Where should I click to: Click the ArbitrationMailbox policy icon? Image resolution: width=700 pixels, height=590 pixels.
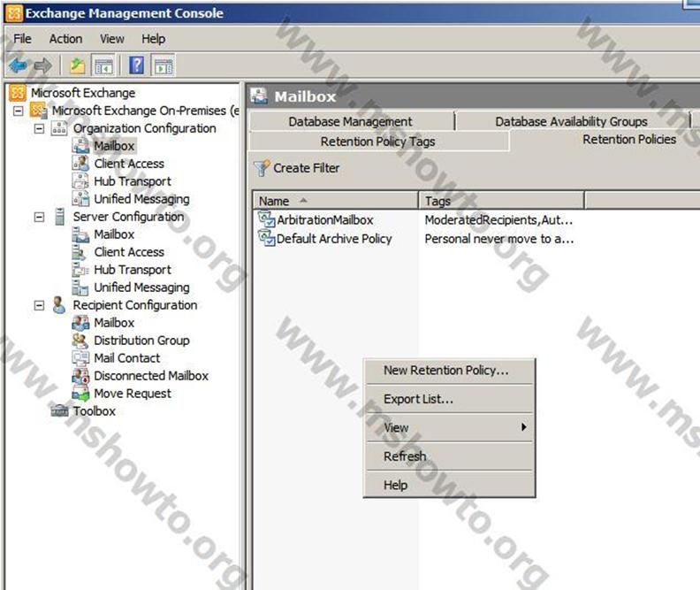coord(267,219)
